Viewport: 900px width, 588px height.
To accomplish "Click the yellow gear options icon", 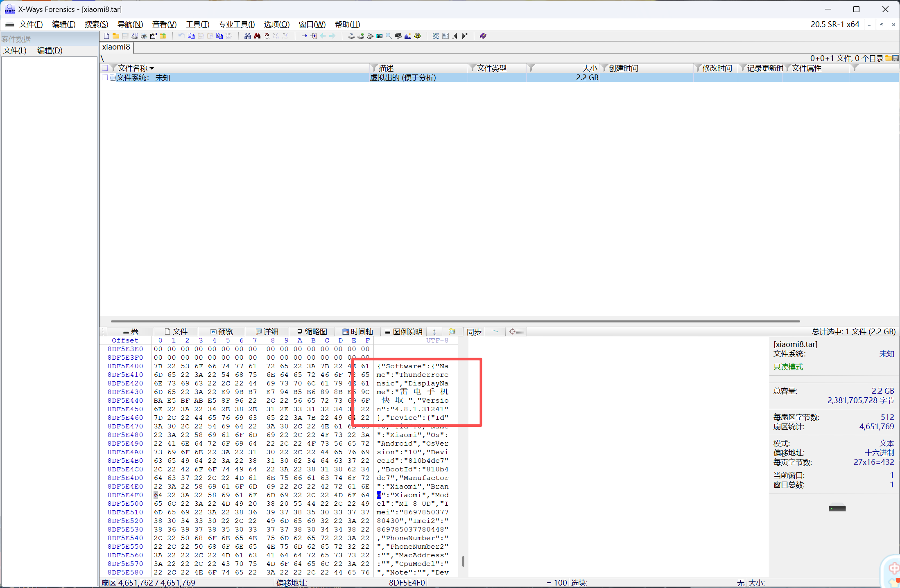I will (x=417, y=36).
